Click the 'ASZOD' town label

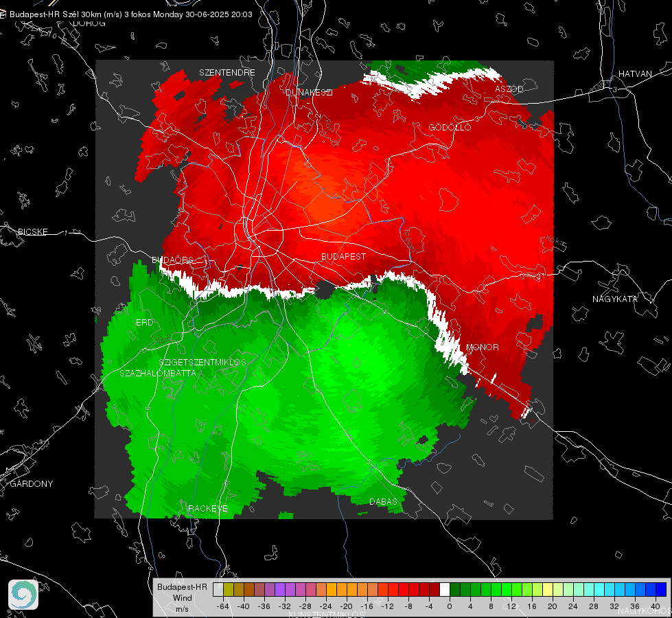509,89
